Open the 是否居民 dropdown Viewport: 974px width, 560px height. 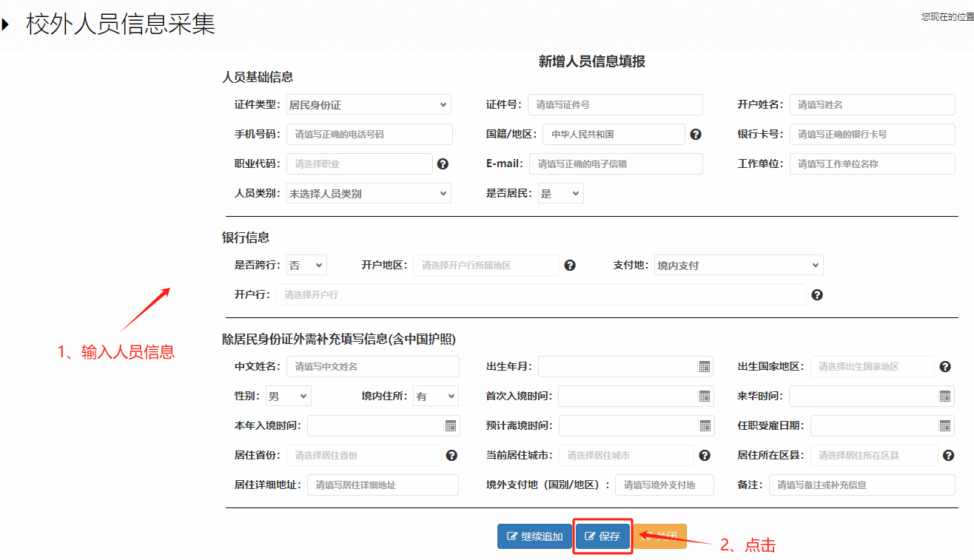click(560, 194)
